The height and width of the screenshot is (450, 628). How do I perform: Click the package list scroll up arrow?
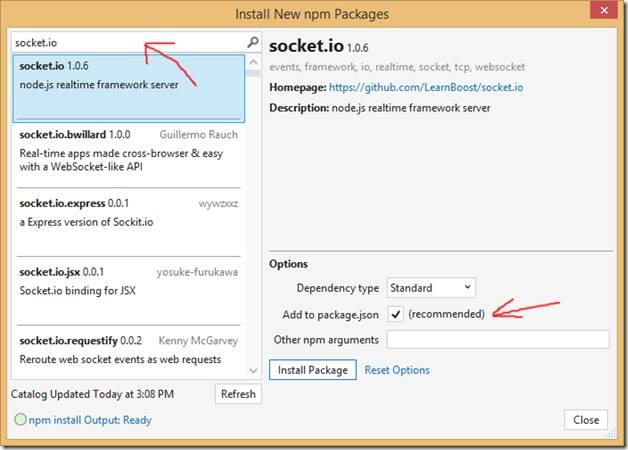tap(253, 62)
